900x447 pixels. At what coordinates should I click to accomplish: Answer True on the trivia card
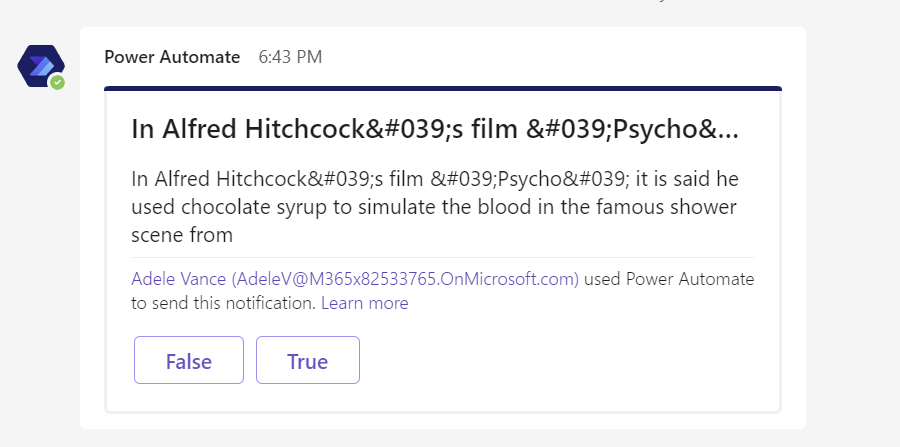click(x=307, y=361)
